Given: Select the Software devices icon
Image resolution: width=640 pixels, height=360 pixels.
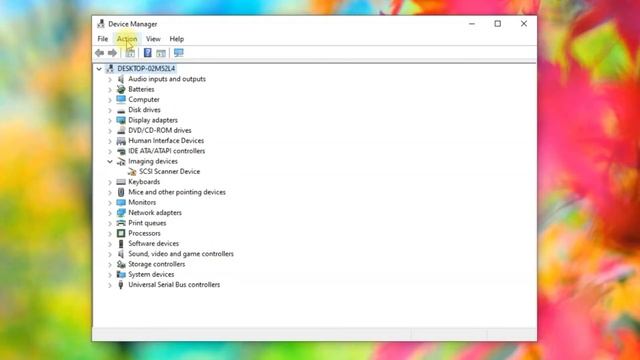Looking at the screenshot, I should point(121,244).
